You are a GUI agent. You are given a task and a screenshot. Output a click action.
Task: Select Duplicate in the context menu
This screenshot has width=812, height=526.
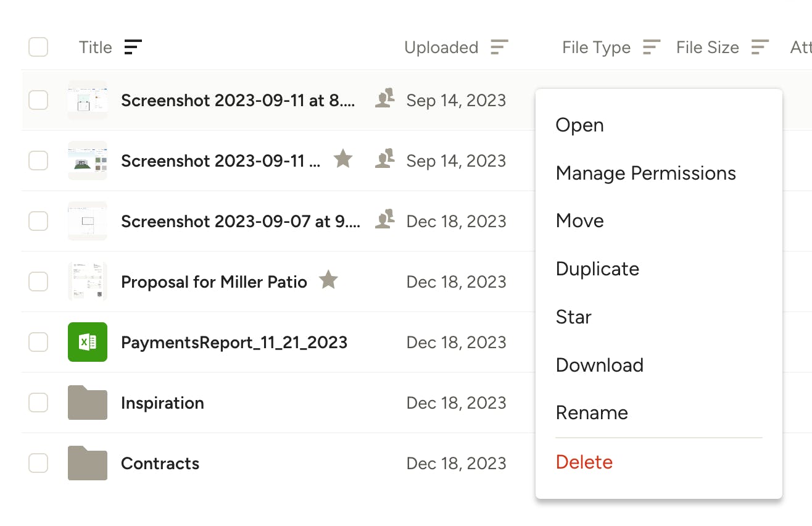tap(597, 269)
